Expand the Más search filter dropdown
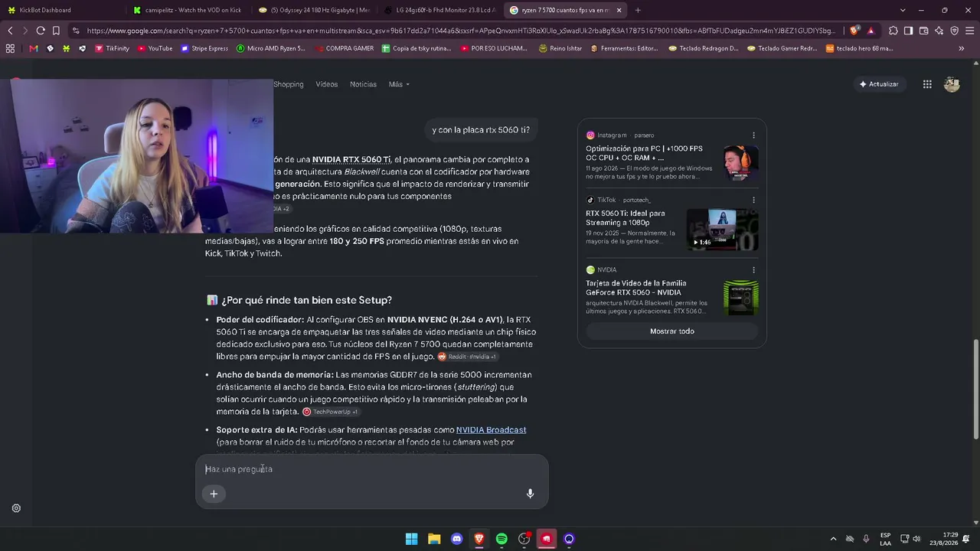The width and height of the screenshot is (980, 551). pos(399,84)
